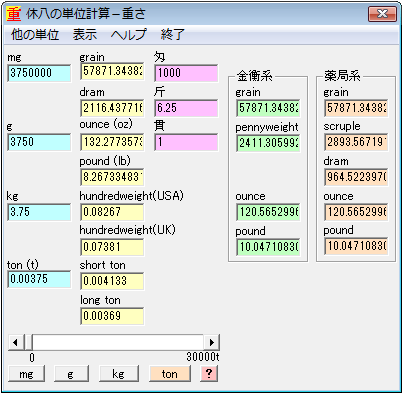Click the long ton input field
The width and height of the screenshot is (402, 395).
click(x=112, y=316)
